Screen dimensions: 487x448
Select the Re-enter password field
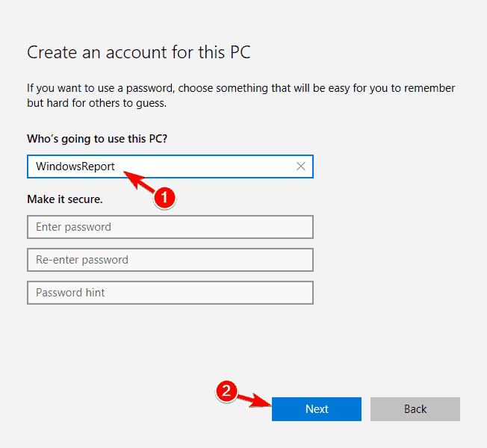click(x=170, y=260)
